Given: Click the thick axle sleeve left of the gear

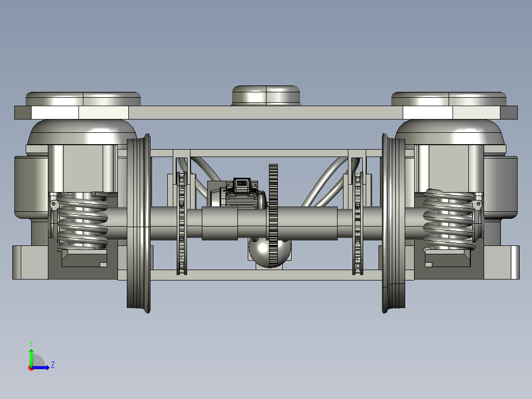Looking at the screenshot, I should pos(220,223).
